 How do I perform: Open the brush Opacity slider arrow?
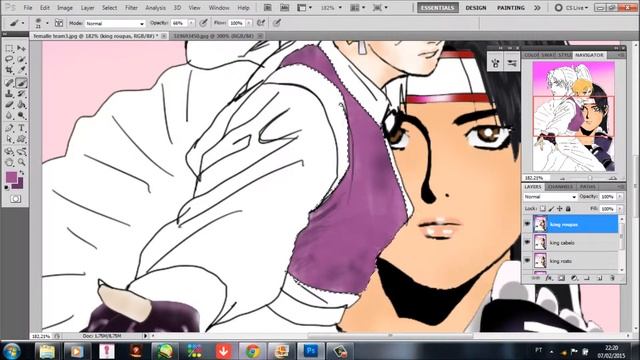(x=191, y=23)
